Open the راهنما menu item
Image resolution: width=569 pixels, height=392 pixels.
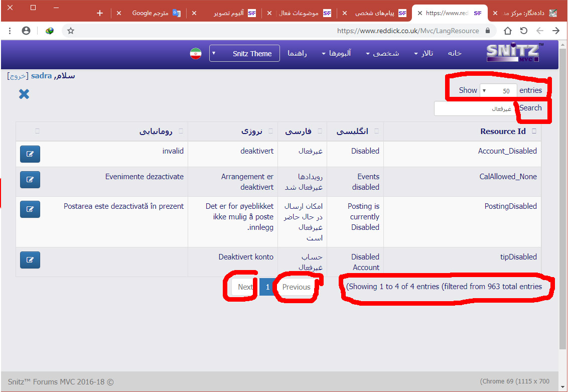(x=297, y=54)
